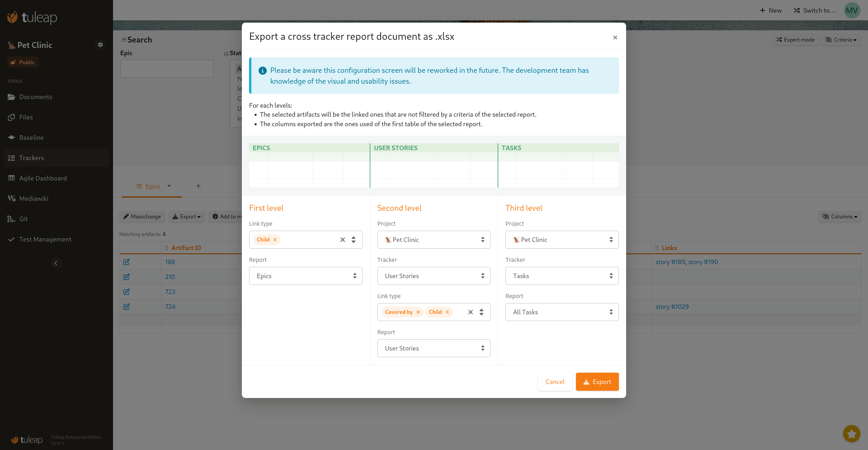868x450 pixels.
Task: Open Pet Clinic project settings gear
Action: coord(100,45)
